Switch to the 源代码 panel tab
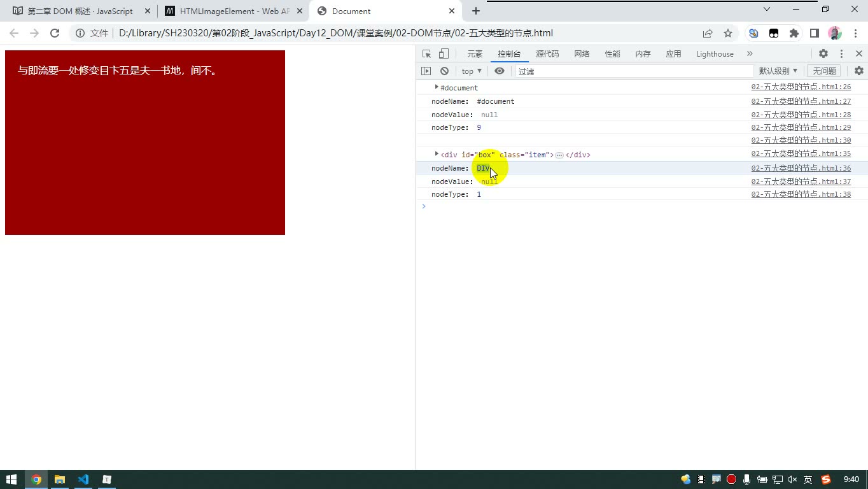The height and width of the screenshot is (489, 868). (x=547, y=54)
